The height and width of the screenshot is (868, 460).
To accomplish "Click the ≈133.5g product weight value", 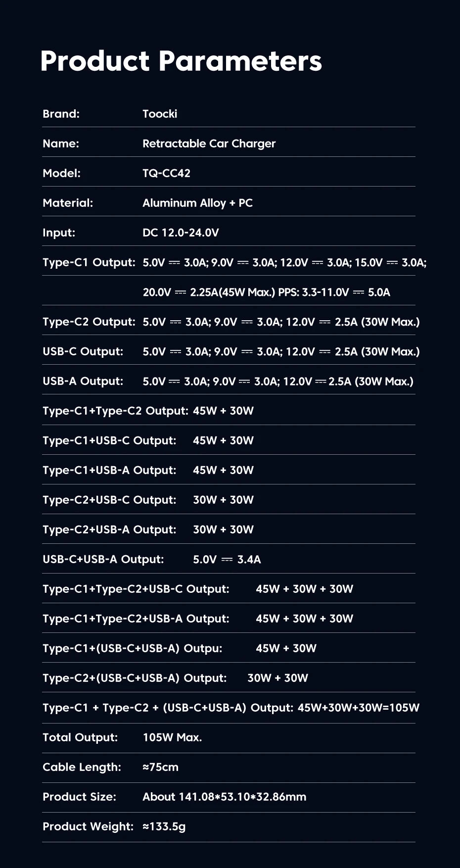I will pyautogui.click(x=164, y=826).
